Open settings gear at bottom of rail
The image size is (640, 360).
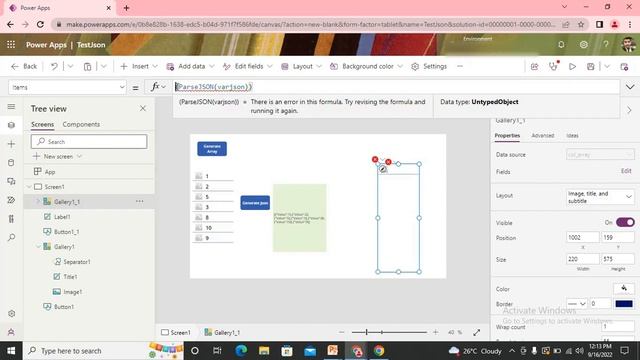coord(11,313)
